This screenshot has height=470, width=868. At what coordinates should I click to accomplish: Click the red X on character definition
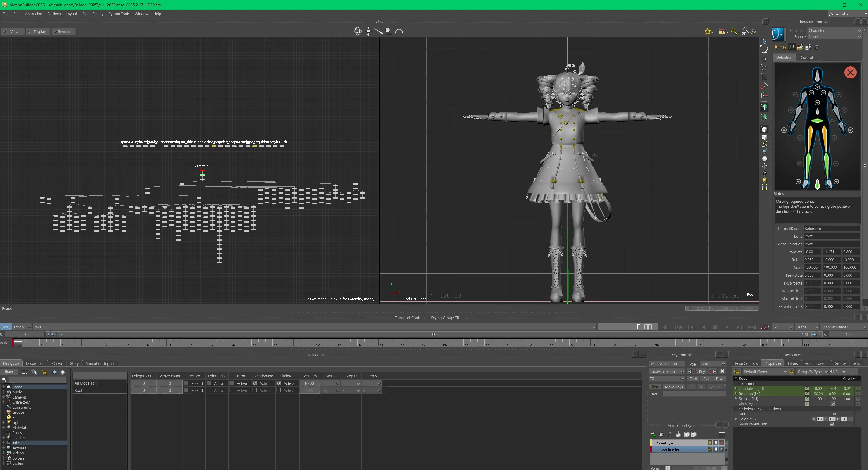[850, 72]
